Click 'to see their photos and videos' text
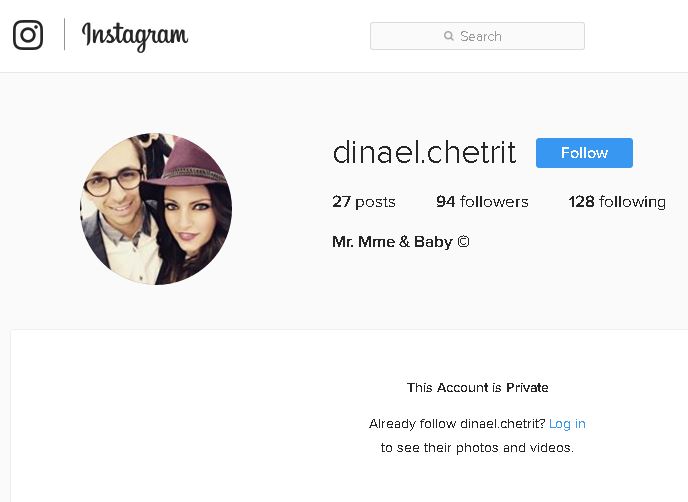This screenshot has width=688, height=502. tap(477, 448)
